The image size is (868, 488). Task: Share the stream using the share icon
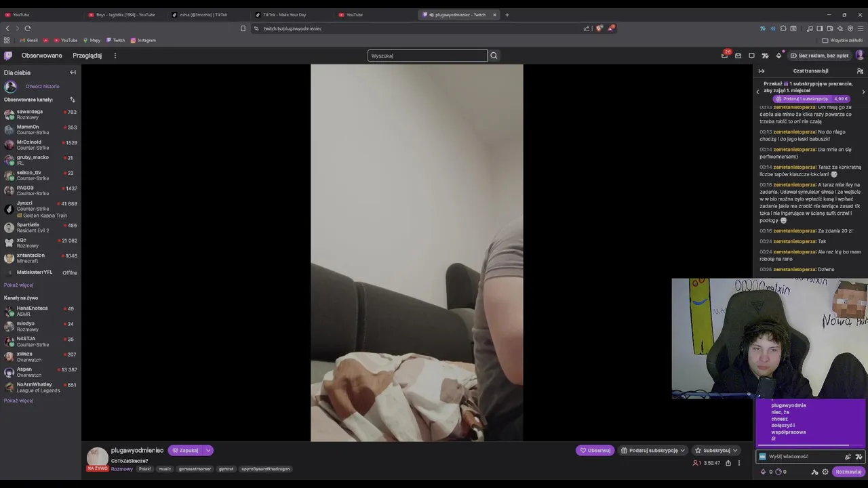pyautogui.click(x=728, y=463)
